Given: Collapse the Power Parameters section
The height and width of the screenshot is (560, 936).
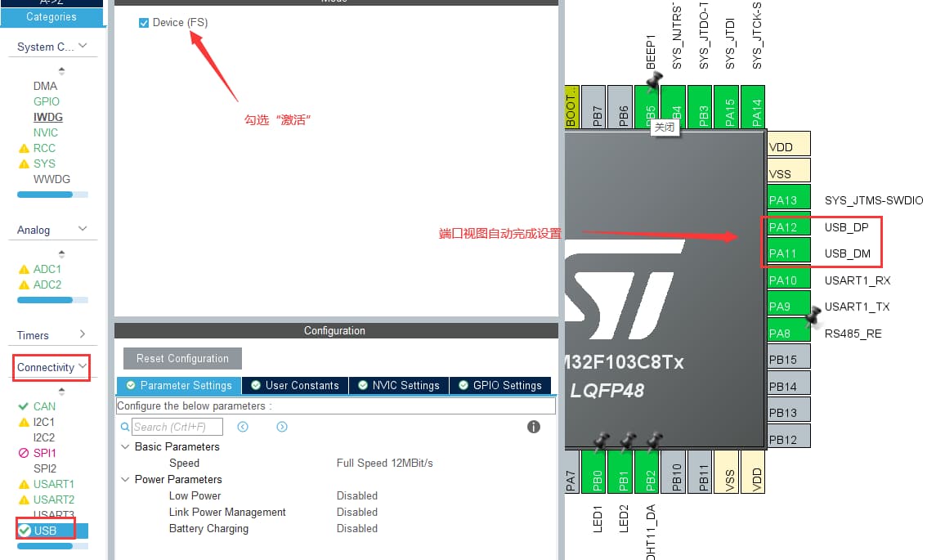Looking at the screenshot, I should (x=125, y=480).
